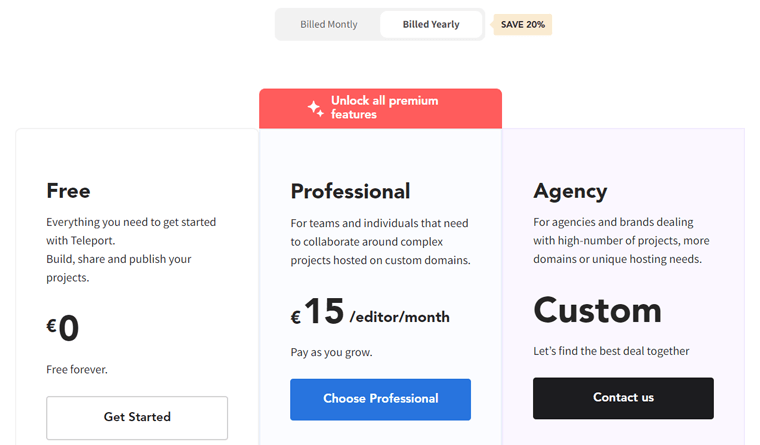Choose the Professional plan button

click(380, 399)
